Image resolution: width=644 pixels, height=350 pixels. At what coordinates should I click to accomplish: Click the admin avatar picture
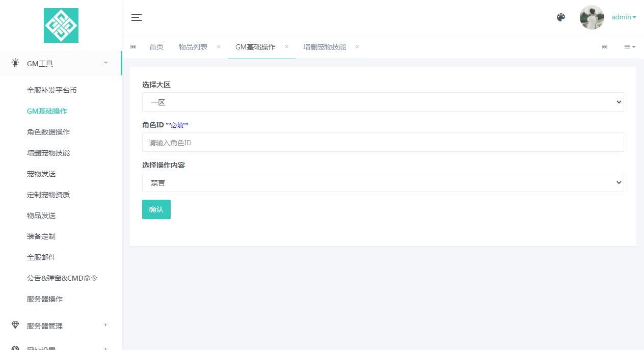coord(592,17)
